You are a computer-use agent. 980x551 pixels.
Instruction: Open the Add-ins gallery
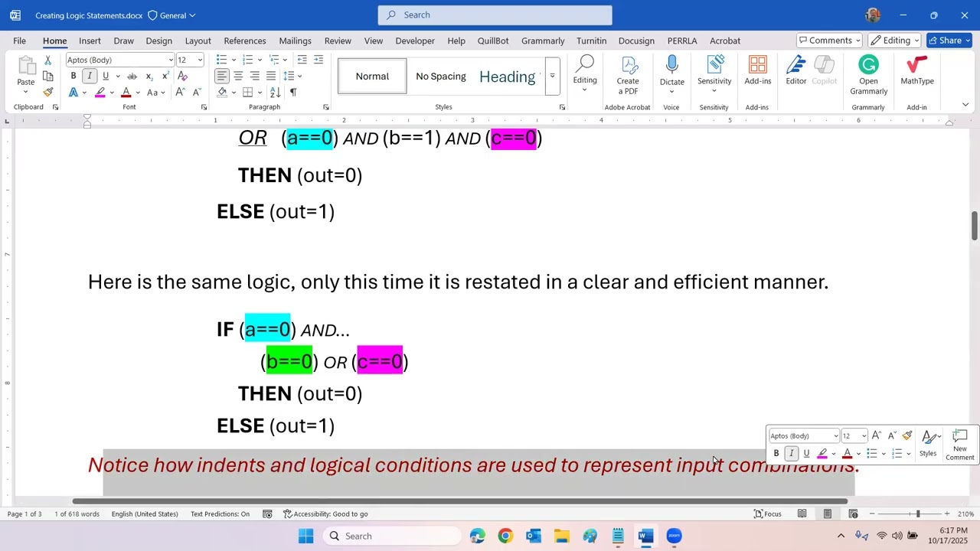(758, 70)
